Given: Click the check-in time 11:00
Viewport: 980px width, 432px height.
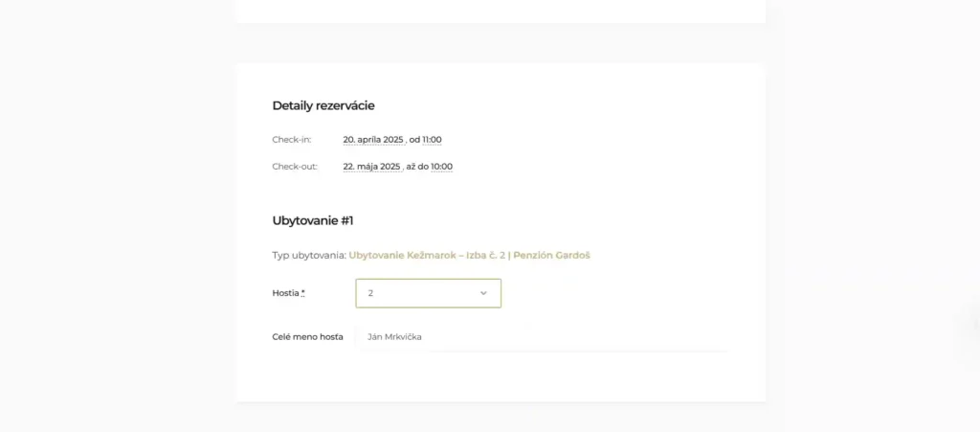Looking at the screenshot, I should [x=432, y=140].
